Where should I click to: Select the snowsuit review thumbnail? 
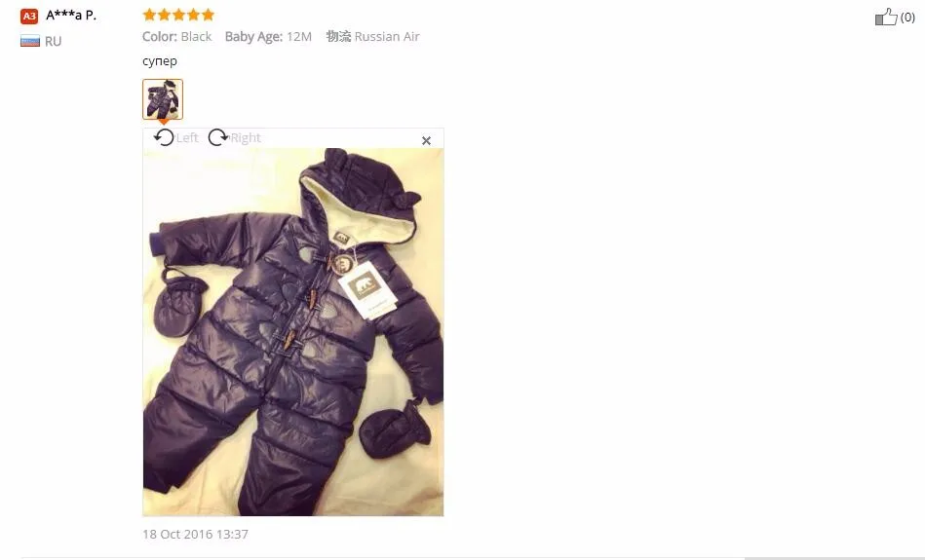163,99
